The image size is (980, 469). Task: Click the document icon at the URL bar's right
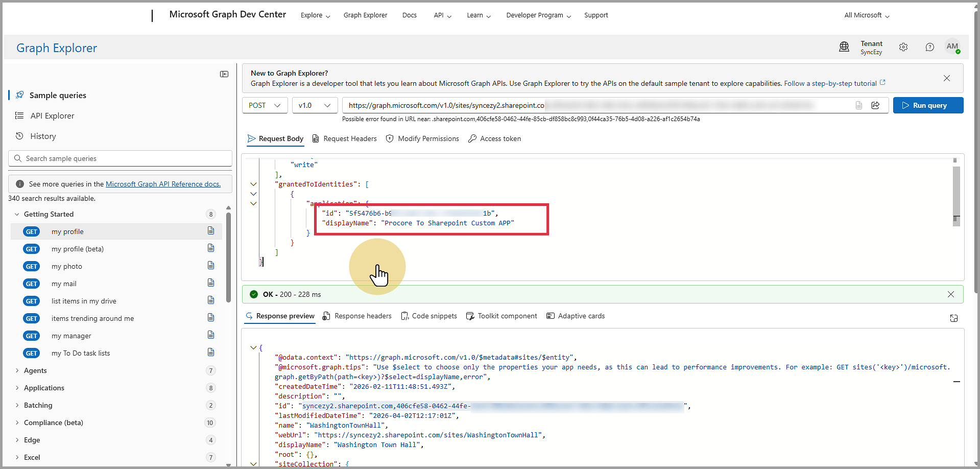pos(858,105)
